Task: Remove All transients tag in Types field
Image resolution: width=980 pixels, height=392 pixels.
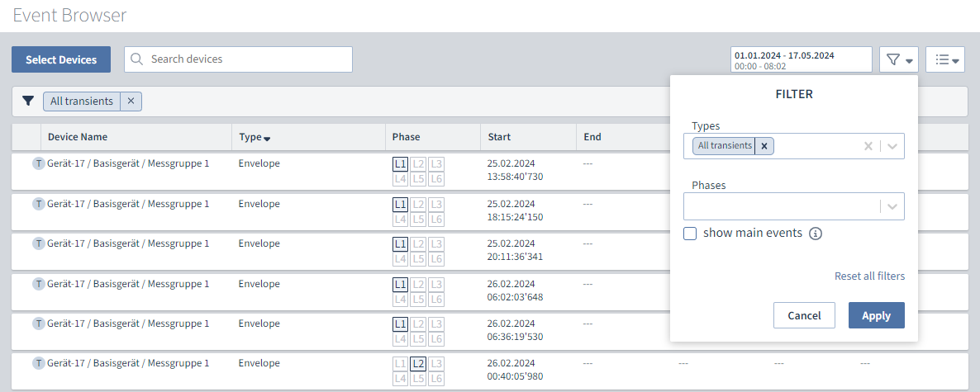Action: pos(764,146)
